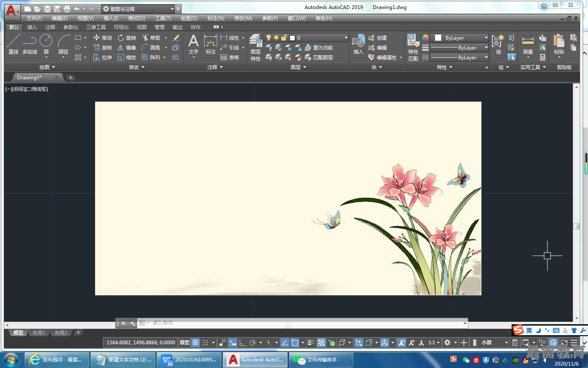The width and height of the screenshot is (588, 368).
Task: Toggle snap mode in status bar
Action: (205, 343)
